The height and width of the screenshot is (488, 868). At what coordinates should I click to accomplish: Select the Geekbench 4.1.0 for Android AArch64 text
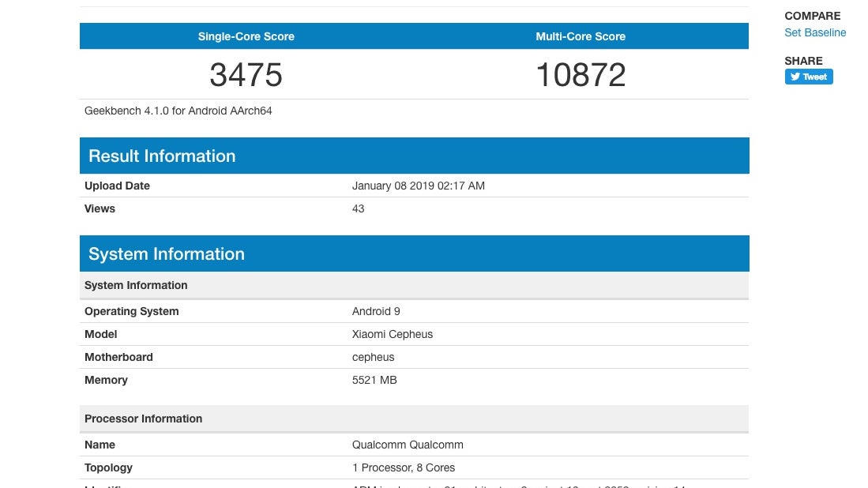pyautogui.click(x=178, y=111)
